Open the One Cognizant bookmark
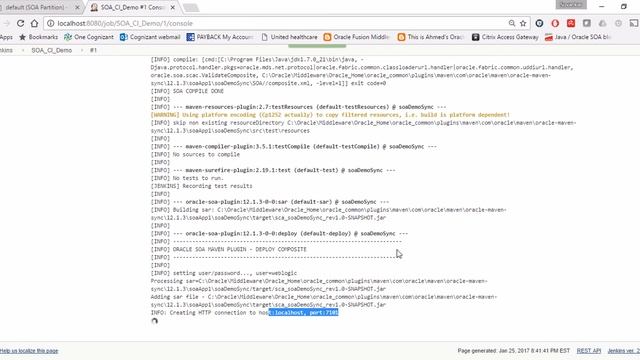The image size is (640, 360). 89,37
